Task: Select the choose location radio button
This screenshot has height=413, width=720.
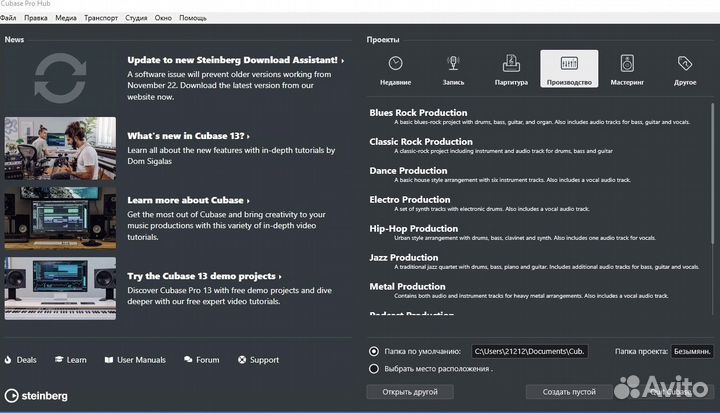Action: pyautogui.click(x=374, y=369)
